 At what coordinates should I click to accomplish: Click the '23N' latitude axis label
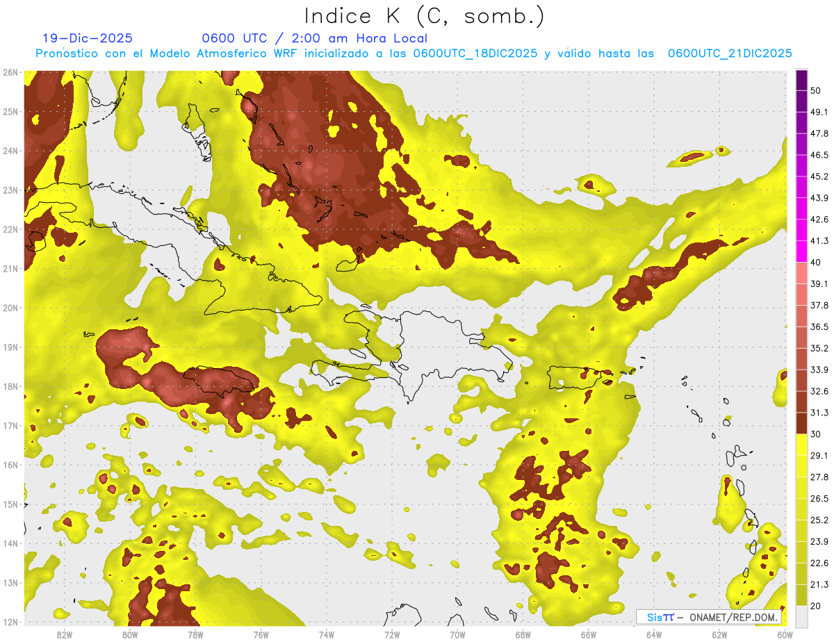(10, 190)
